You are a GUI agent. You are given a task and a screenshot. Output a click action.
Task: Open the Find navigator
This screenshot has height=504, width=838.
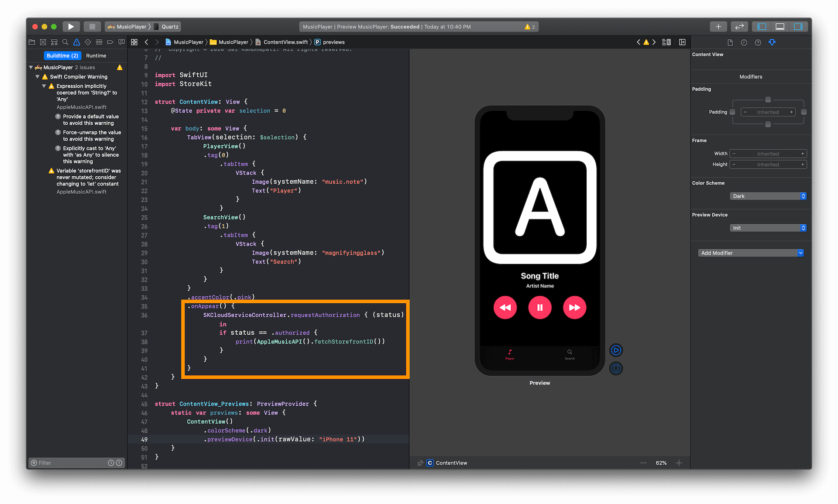65,42
